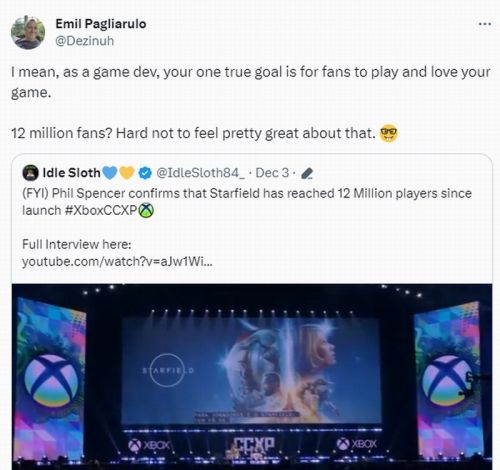500x470 pixels.
Task: Click the nerd face emoji
Action: coord(389,134)
